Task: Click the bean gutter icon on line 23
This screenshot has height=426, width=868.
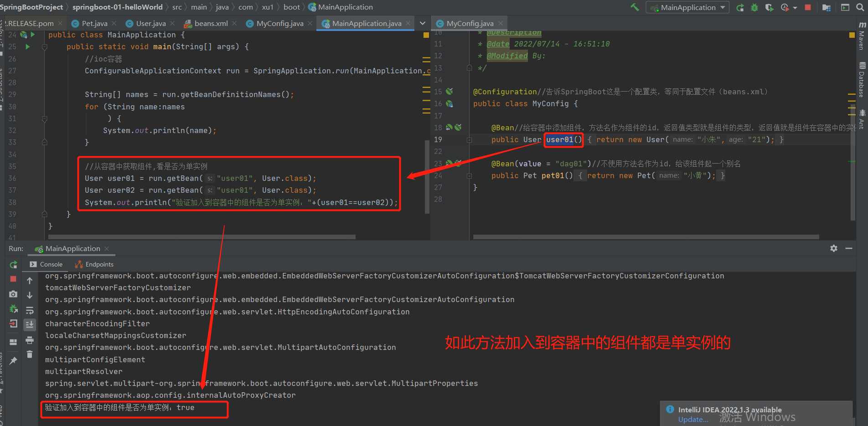Action: 449,163
